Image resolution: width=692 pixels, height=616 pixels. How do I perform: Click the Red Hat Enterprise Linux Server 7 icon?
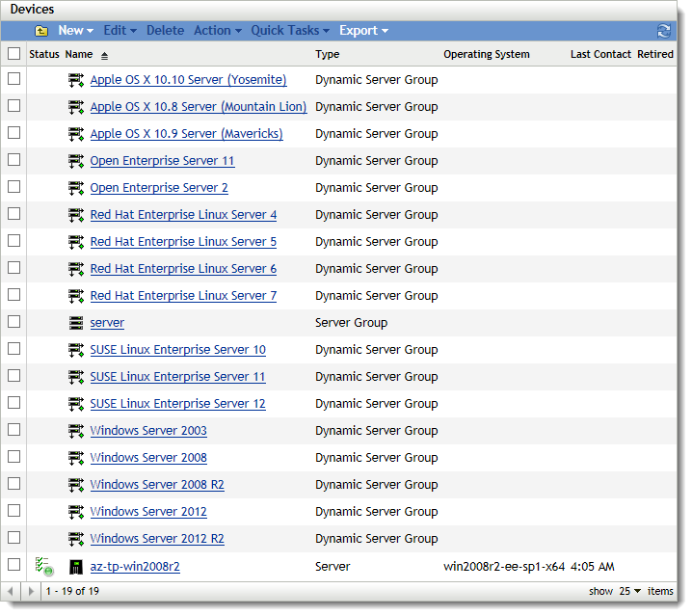pos(76,296)
